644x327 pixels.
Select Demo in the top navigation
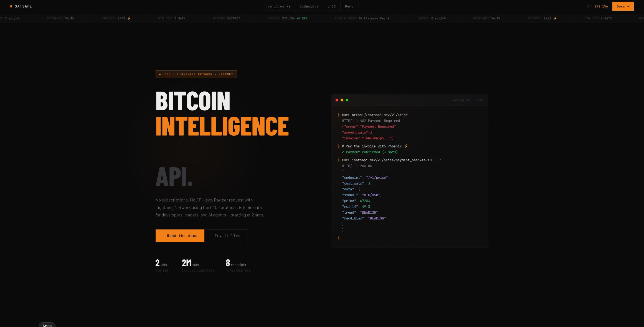349,6
